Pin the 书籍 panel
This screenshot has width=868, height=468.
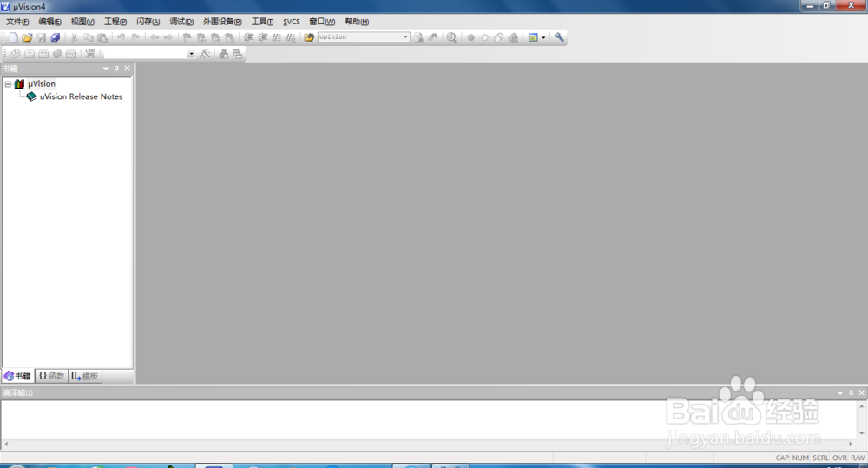116,69
